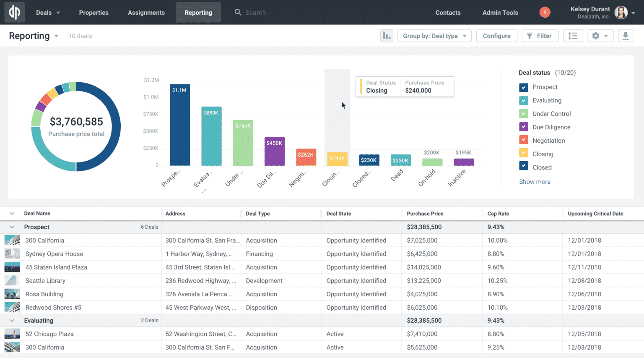
Task: Show more deal statuses
Action: [535, 181]
